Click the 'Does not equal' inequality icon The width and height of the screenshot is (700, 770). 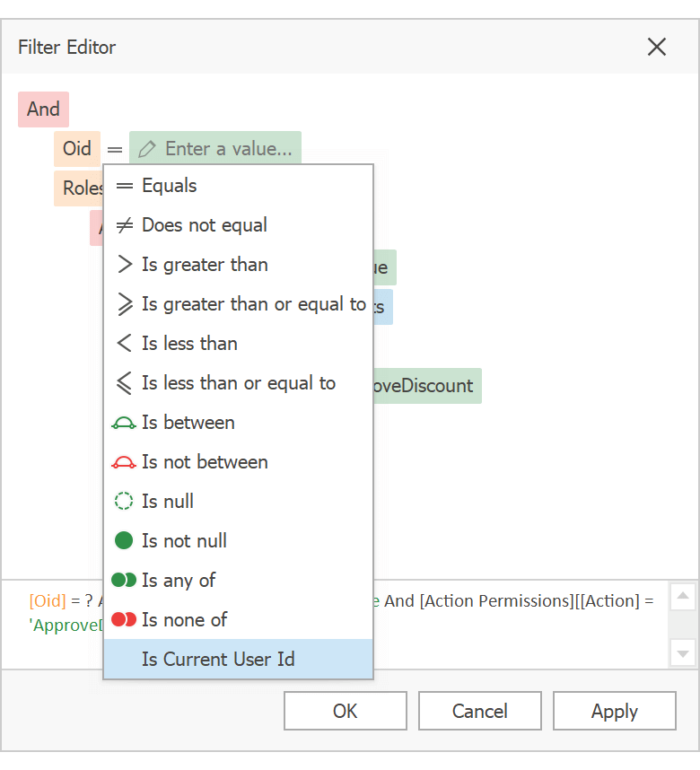122,224
